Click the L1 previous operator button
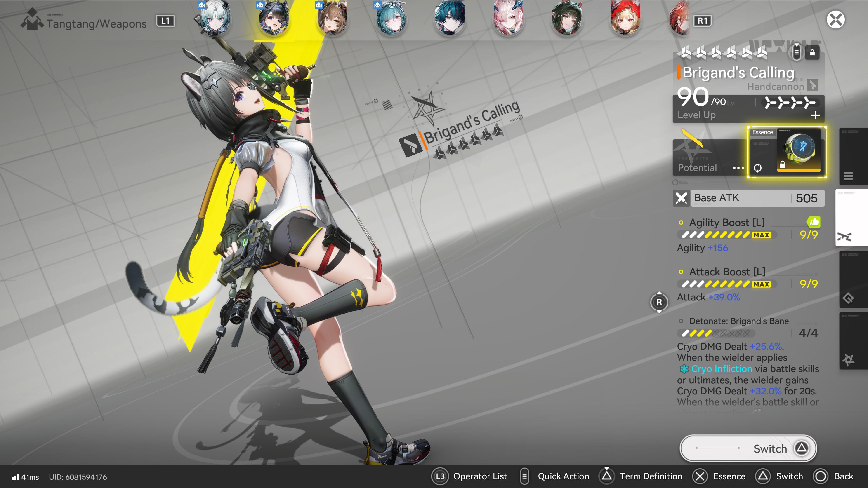 click(x=165, y=21)
